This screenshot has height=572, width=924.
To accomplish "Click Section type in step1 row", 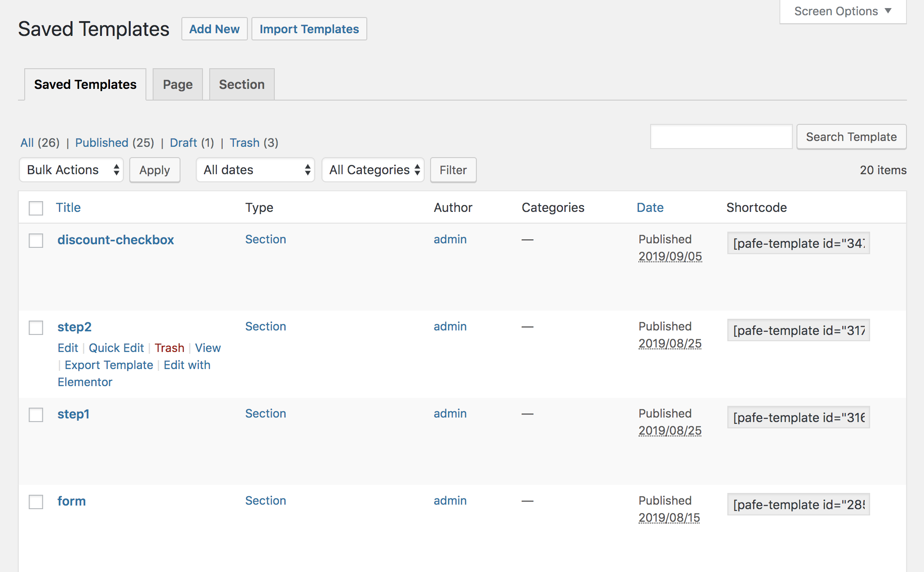I will (265, 414).
